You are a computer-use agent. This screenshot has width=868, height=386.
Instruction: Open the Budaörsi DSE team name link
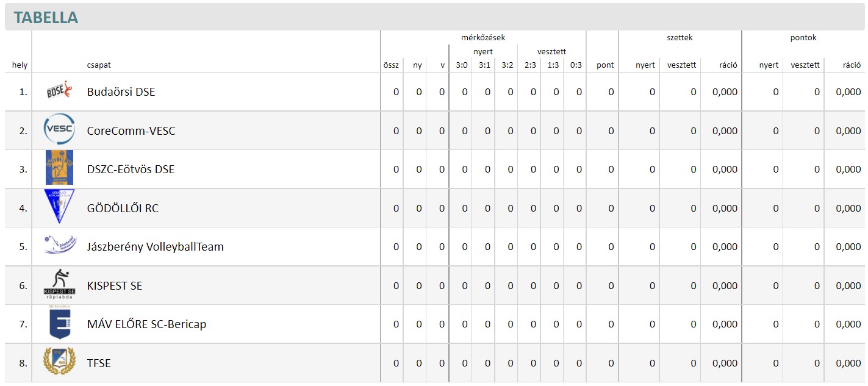pyautogui.click(x=121, y=92)
